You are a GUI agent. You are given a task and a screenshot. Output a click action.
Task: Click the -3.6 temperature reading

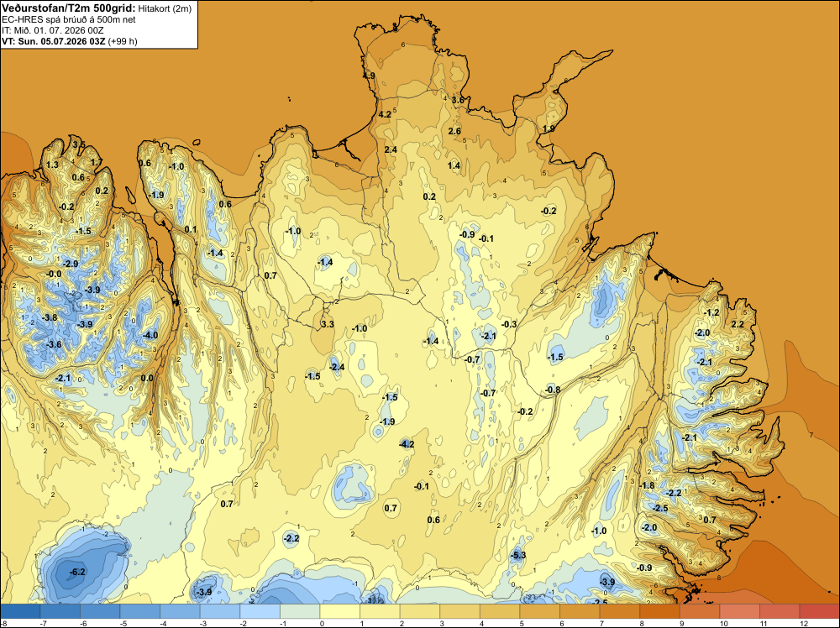click(x=54, y=344)
